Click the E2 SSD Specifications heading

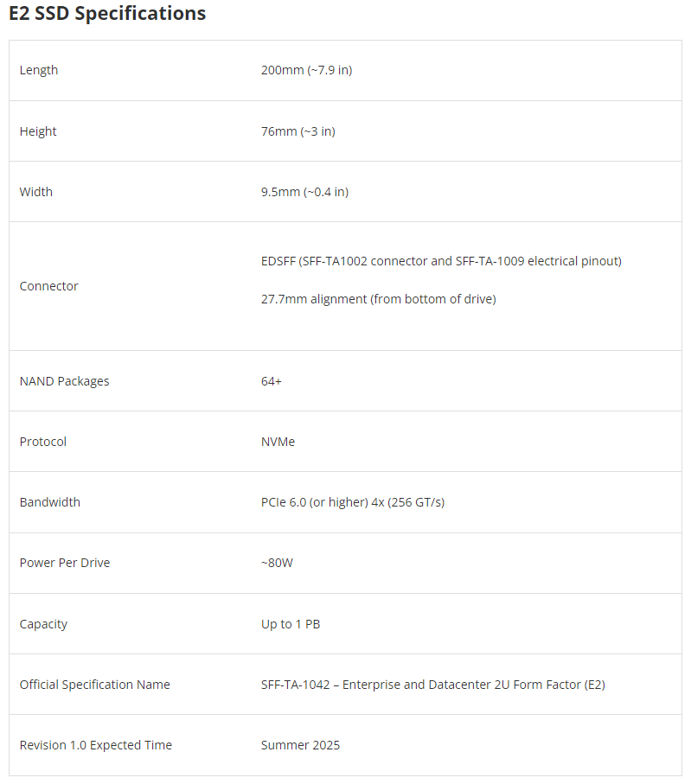click(x=107, y=14)
